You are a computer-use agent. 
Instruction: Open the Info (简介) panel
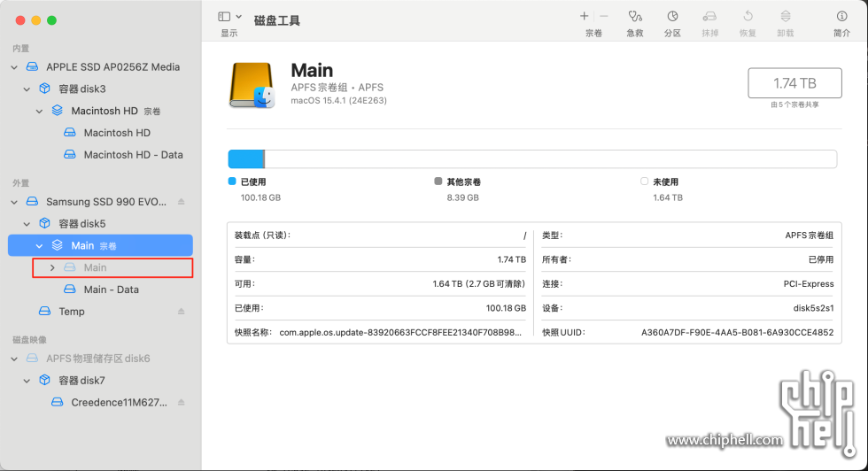[x=842, y=16]
